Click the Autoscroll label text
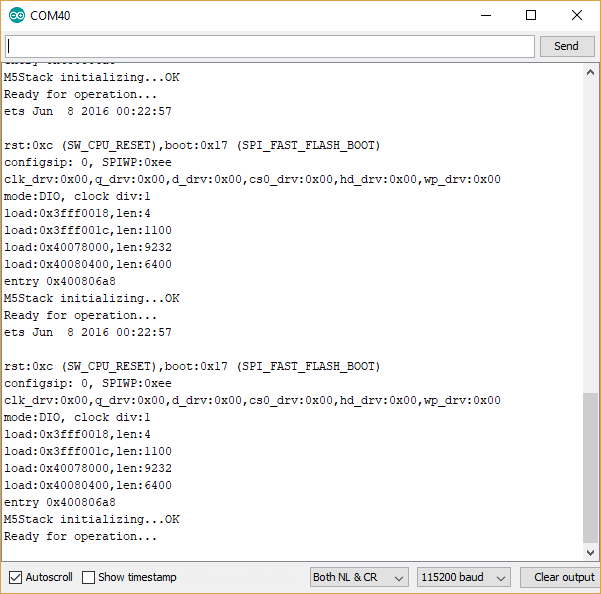Image resolution: width=601 pixels, height=594 pixels. (49, 577)
